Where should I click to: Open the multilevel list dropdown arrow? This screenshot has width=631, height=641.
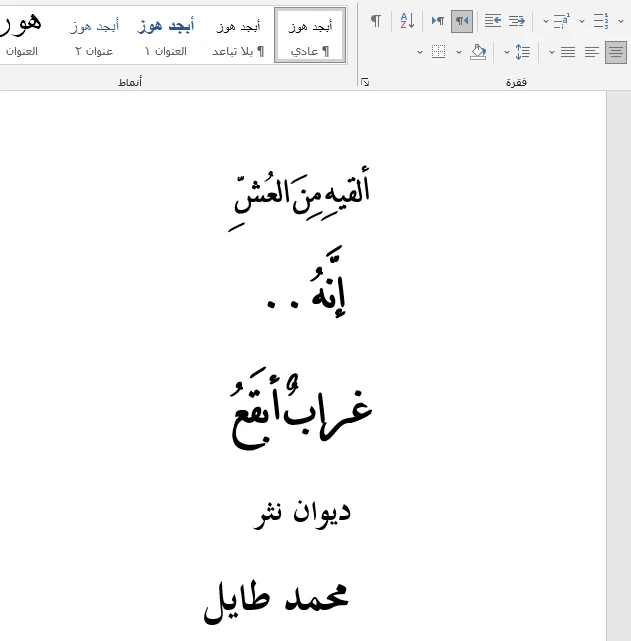coord(546,21)
